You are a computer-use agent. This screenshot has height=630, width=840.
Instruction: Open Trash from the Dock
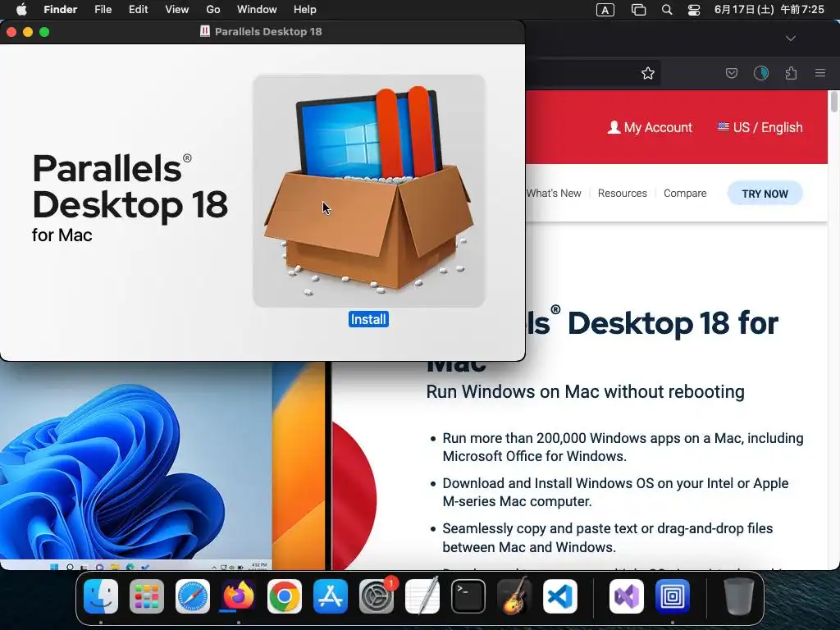coord(739,596)
